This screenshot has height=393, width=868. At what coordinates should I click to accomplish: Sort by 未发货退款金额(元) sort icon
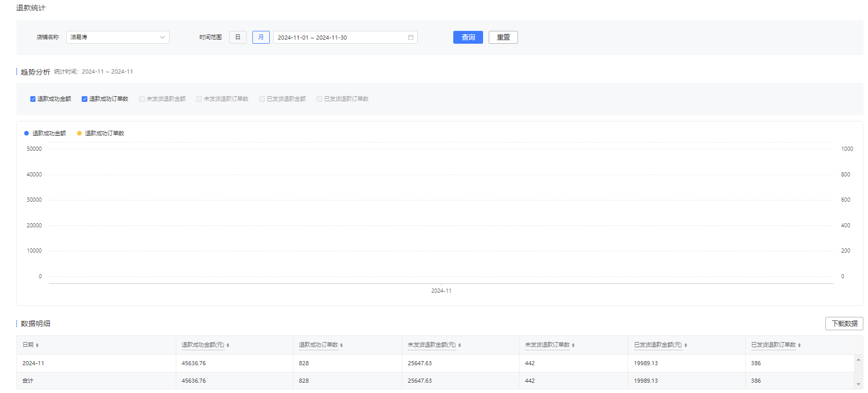pyautogui.click(x=459, y=345)
